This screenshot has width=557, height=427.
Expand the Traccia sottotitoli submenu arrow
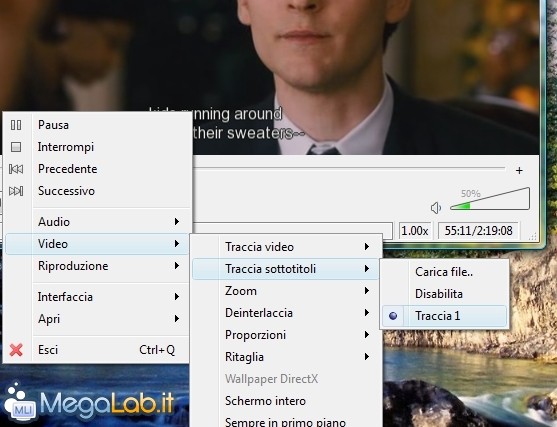click(367, 269)
